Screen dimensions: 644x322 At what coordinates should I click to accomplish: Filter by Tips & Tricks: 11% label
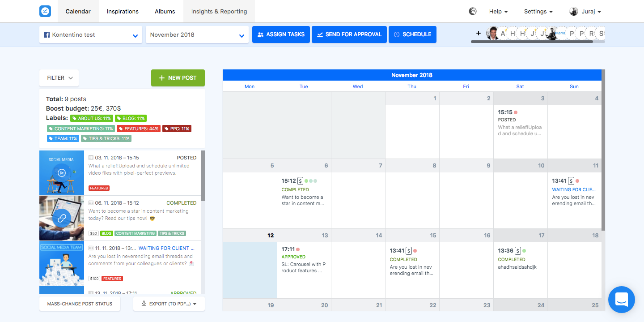point(106,138)
